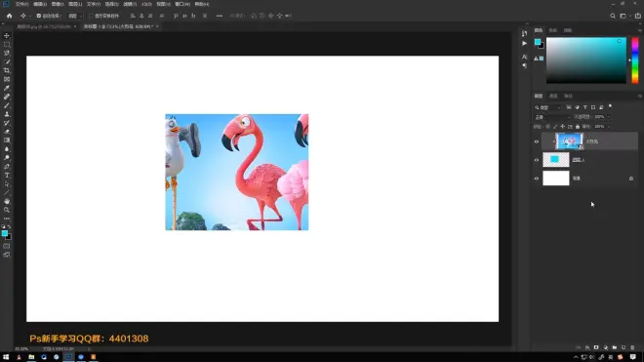Click the white background layer thumbnail

[x=556, y=179]
